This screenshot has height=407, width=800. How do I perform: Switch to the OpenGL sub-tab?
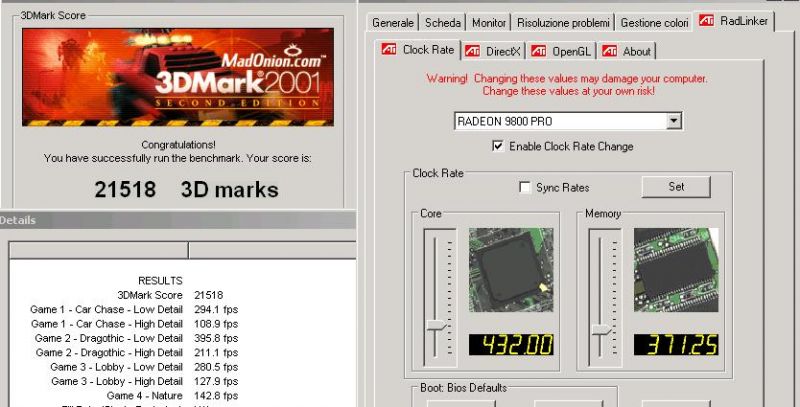561,52
